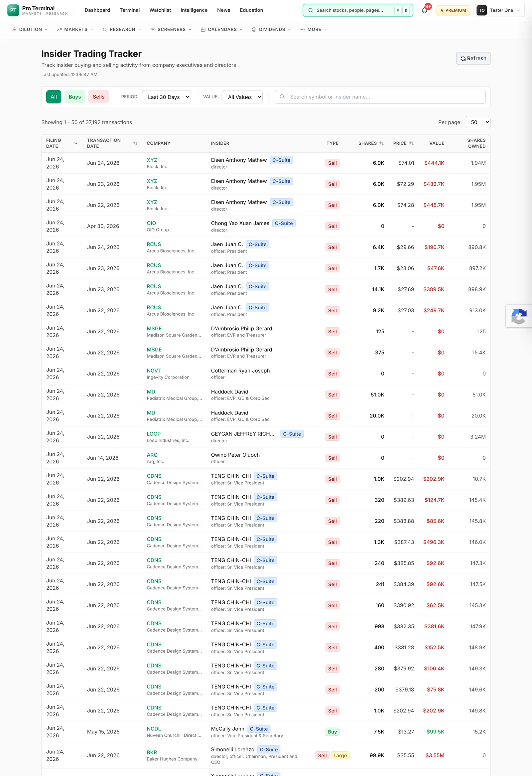Expand the Dividends menu
The width and height of the screenshot is (532, 776).
point(271,29)
